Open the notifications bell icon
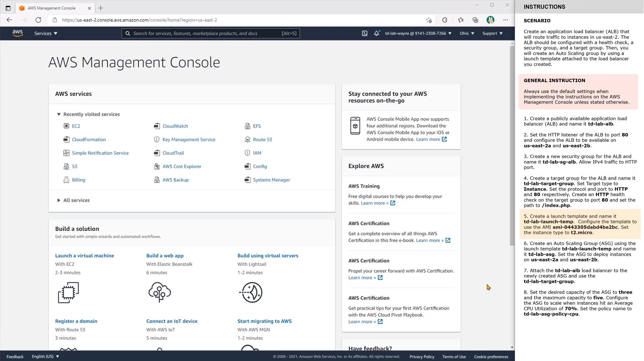The image size is (644, 361). 377,34
